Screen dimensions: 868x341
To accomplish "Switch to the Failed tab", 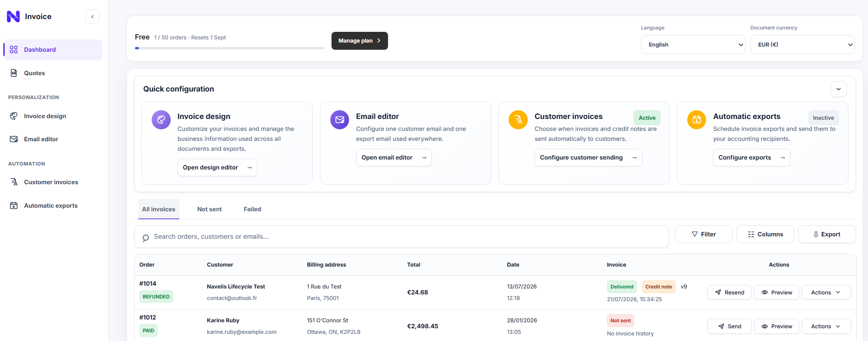I will (x=252, y=209).
